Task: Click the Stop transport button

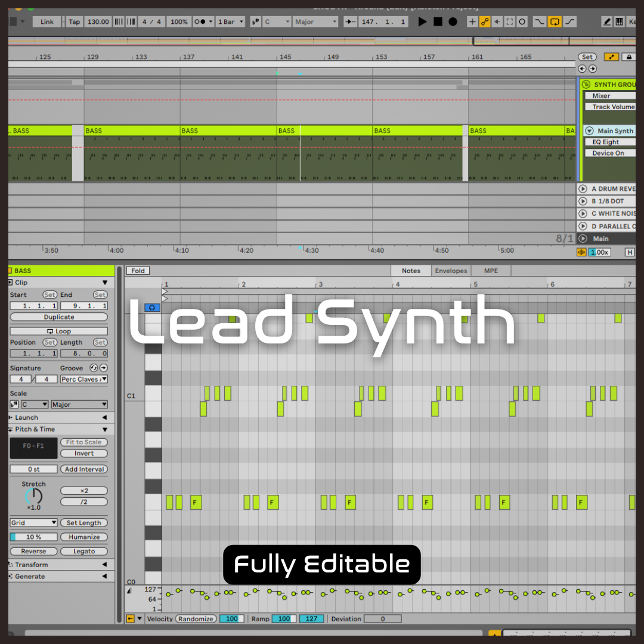Action: [x=438, y=21]
